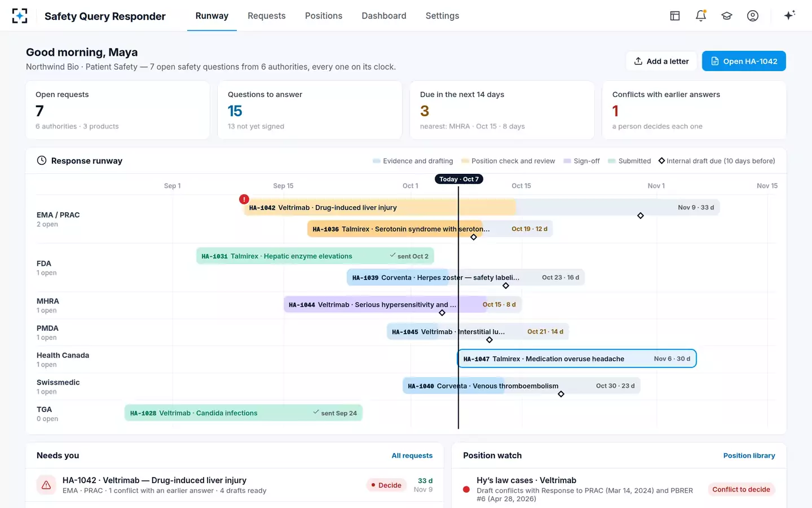
Task: Open the Requests tab
Action: (x=267, y=16)
